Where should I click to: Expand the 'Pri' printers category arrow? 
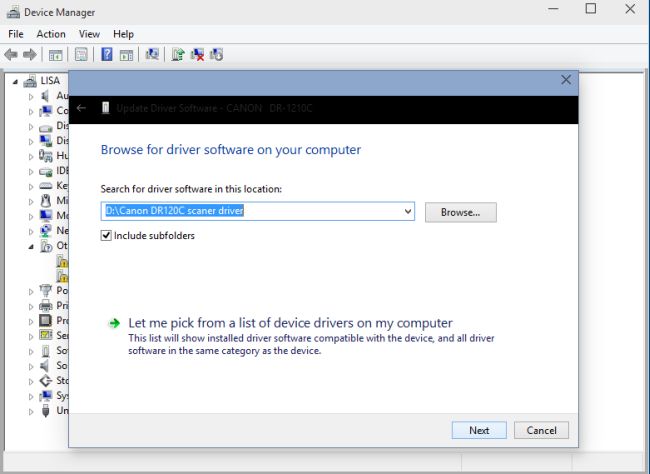[31, 306]
